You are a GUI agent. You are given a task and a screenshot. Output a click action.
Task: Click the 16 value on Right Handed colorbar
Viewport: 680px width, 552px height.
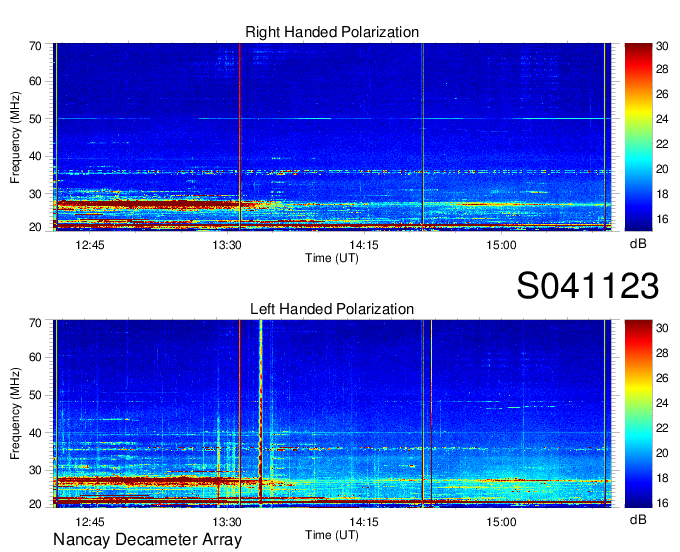pyautogui.click(x=662, y=219)
